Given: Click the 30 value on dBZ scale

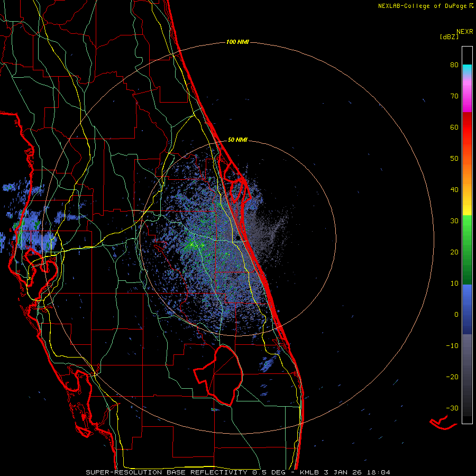Looking at the screenshot, I should pos(454,221).
